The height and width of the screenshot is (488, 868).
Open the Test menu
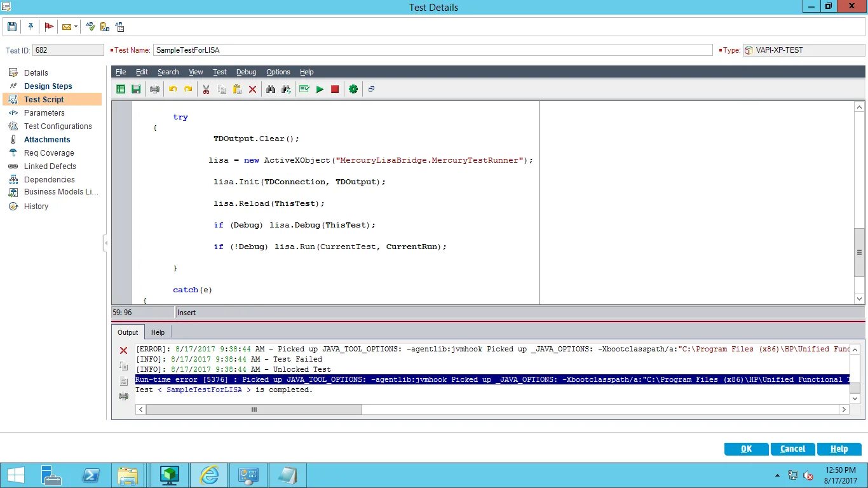tap(220, 72)
